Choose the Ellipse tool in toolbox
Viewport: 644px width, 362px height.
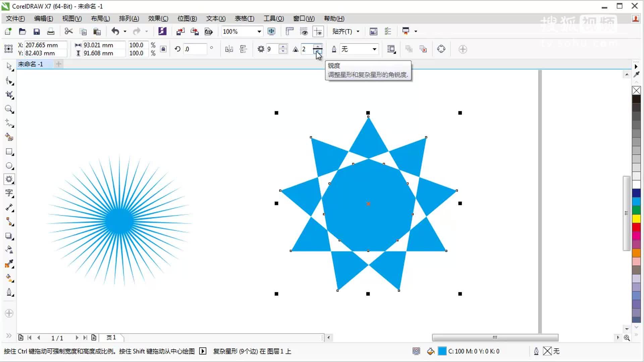click(9, 166)
